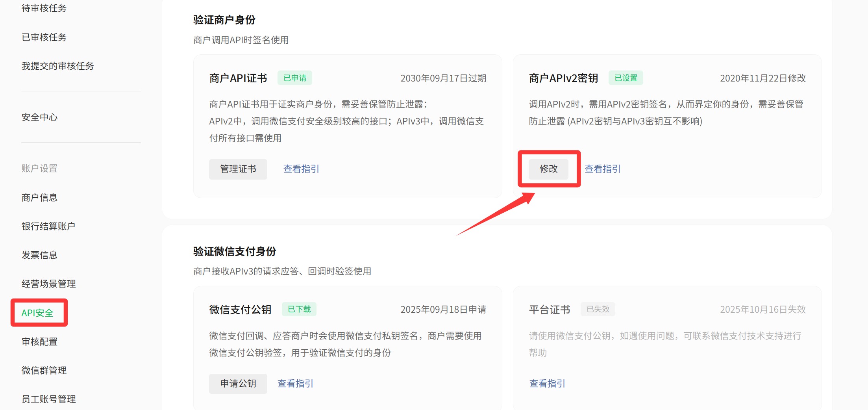Screen dimensions: 868x410
Task: Click the 申请公钥 button
Action: pos(238,384)
